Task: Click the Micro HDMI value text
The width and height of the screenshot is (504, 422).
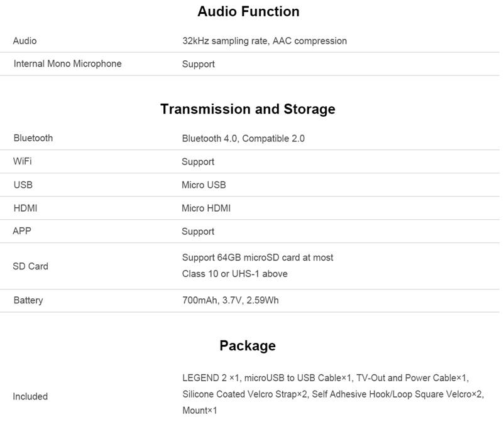Action: tap(206, 208)
